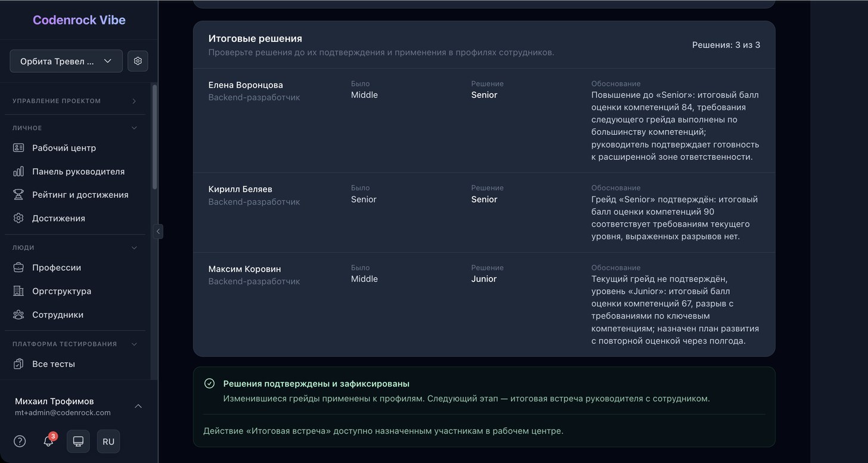Click the sidebar scrollbar
This screenshot has height=463, width=868.
tap(155, 137)
